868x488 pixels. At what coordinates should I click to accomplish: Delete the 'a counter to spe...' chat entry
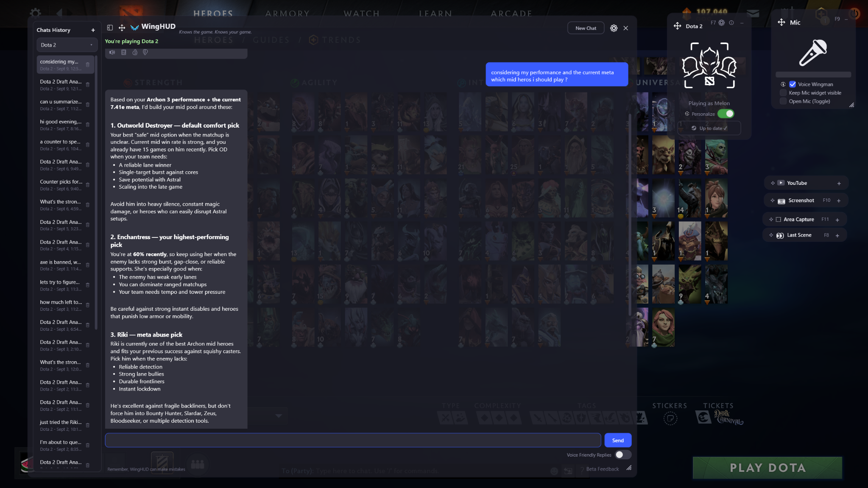pyautogui.click(x=88, y=145)
